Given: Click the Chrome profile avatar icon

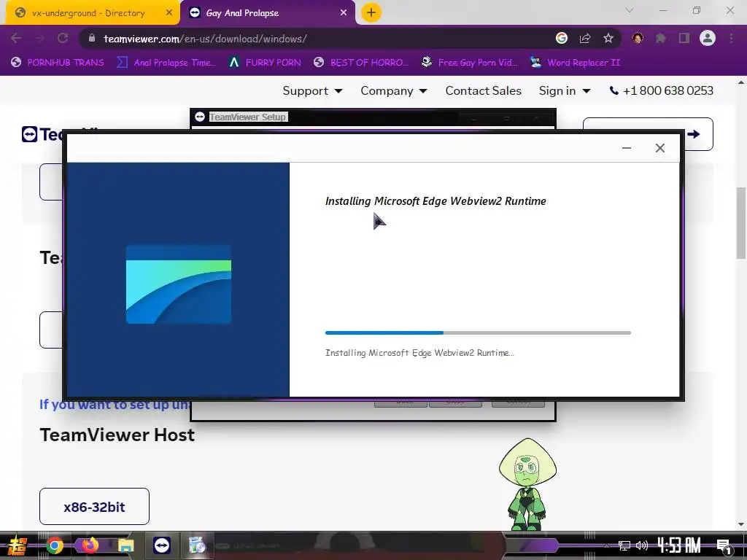Looking at the screenshot, I should pos(708,38).
